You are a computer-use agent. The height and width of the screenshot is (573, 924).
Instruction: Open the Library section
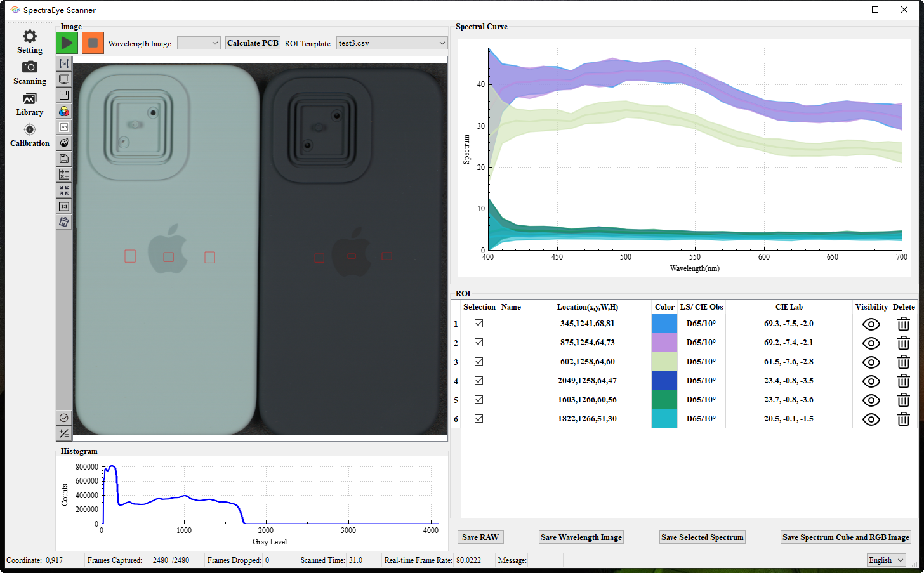click(30, 104)
